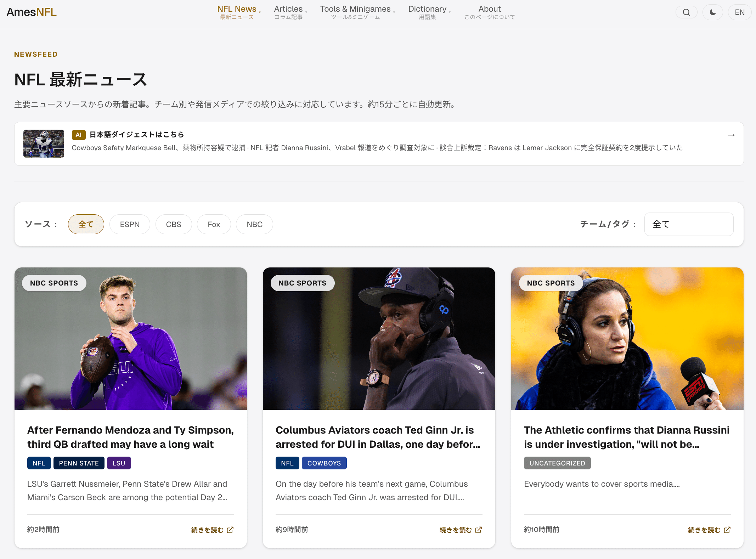Viewport: 756px width, 559px height.
Task: Open the チーム/タグ dropdown
Action: [x=688, y=224]
